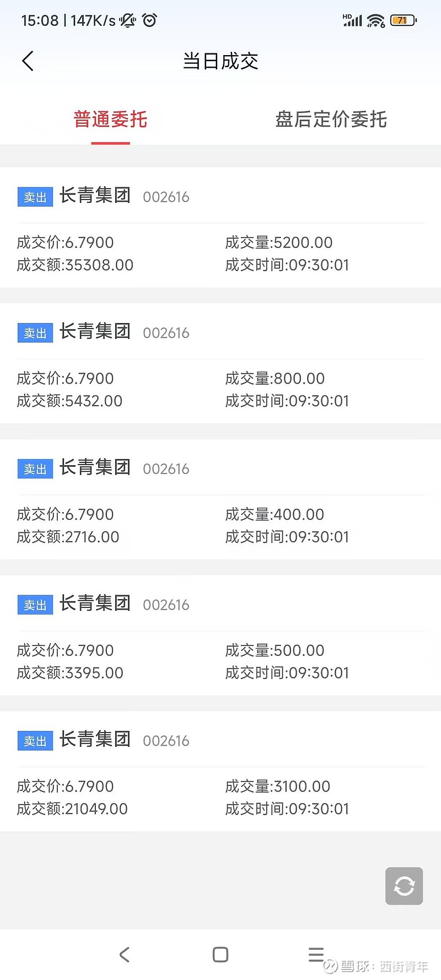This screenshot has width=441, height=980.
Task: Tap the battery indicator in status bar
Action: [x=403, y=21]
